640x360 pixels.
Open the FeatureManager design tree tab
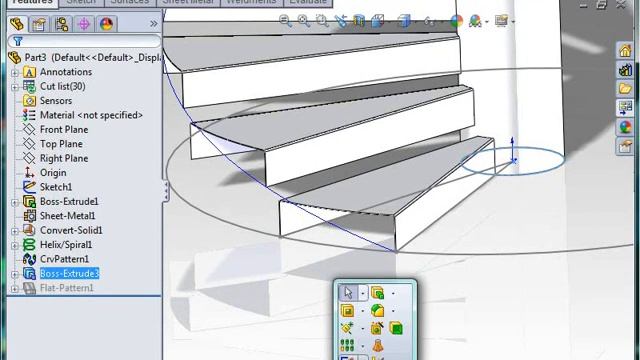point(17,24)
